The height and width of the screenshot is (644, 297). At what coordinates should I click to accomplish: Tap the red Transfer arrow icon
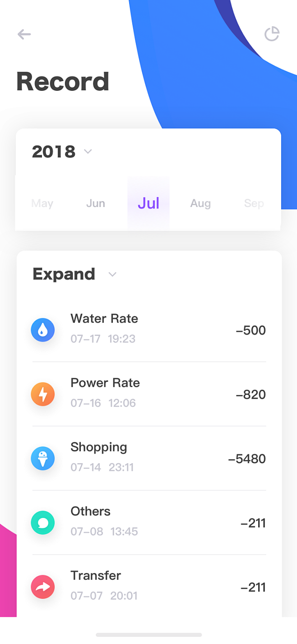(x=43, y=587)
